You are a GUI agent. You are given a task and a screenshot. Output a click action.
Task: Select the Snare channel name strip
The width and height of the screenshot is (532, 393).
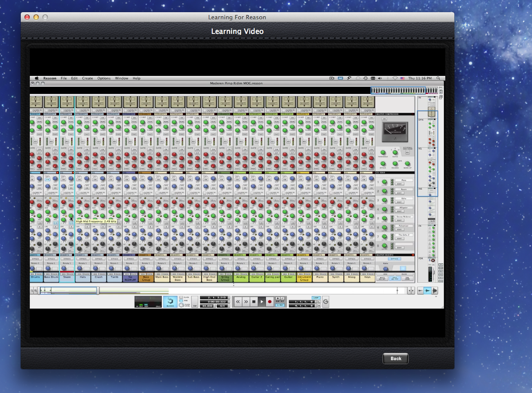(67, 278)
